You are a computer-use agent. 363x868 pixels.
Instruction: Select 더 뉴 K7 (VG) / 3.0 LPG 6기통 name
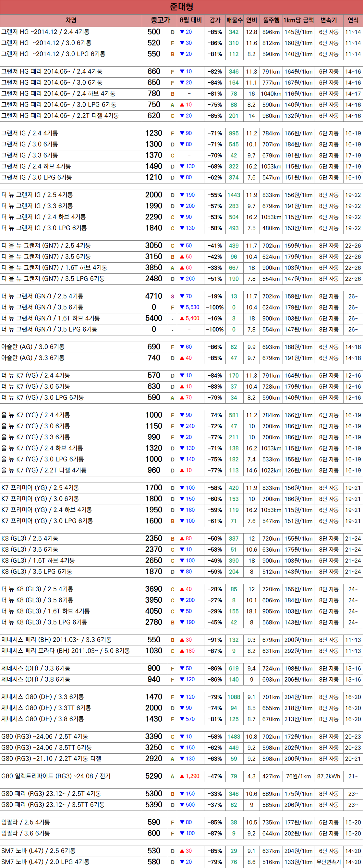click(x=43, y=397)
